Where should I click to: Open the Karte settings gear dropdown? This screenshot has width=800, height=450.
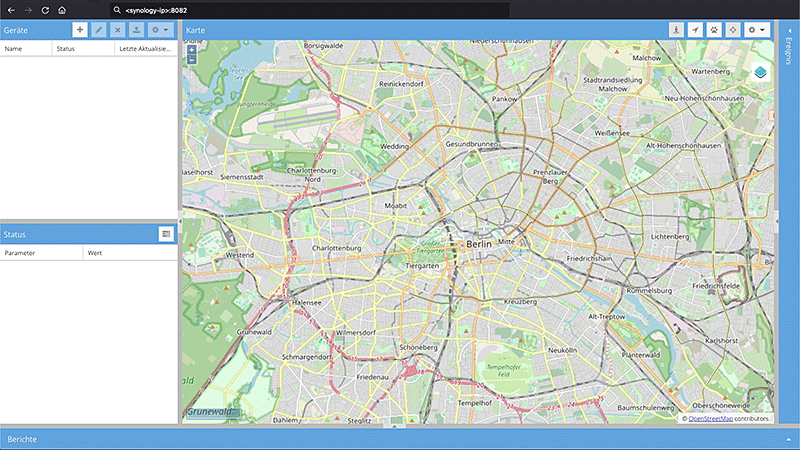[757, 30]
